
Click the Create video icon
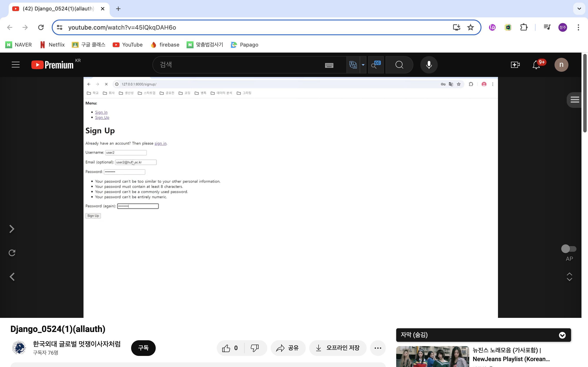pos(515,65)
